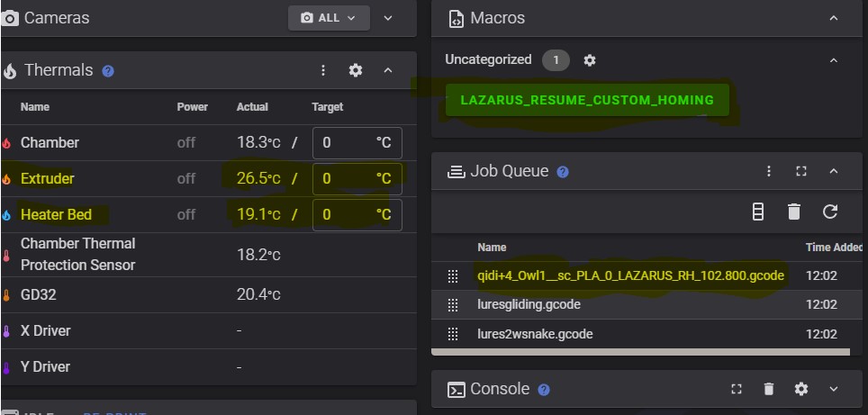
Task: Click Thermals help question mark icon
Action: pyautogui.click(x=108, y=70)
